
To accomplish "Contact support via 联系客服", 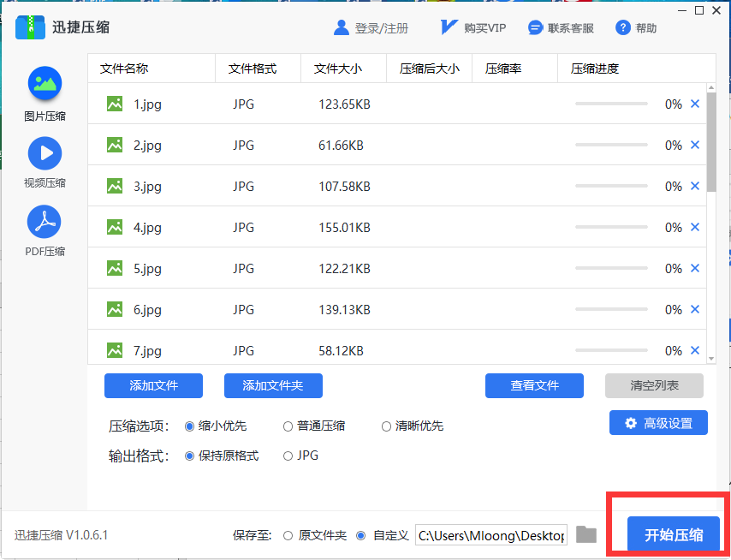I will click(561, 28).
